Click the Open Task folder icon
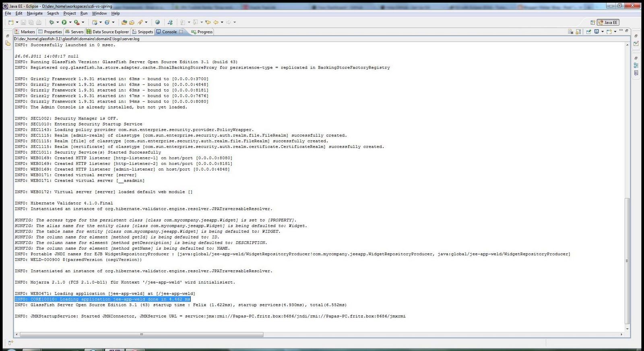Viewport: 644px width, 351px height. coord(132,23)
